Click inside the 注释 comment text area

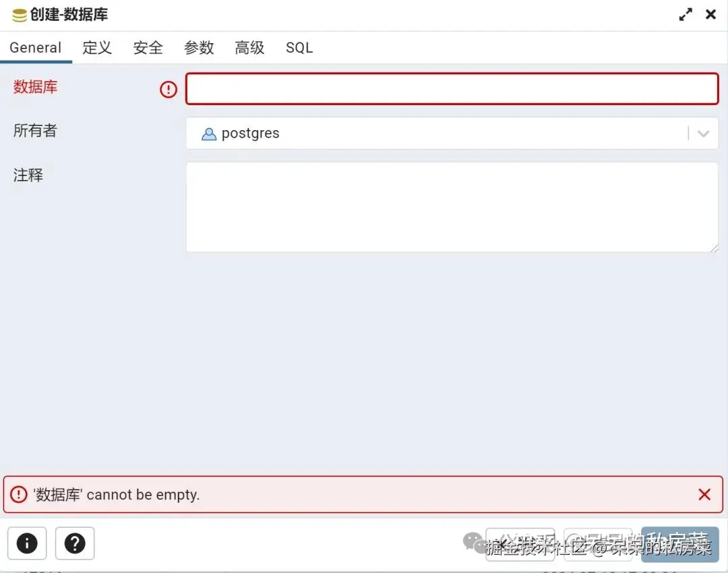[452, 207]
